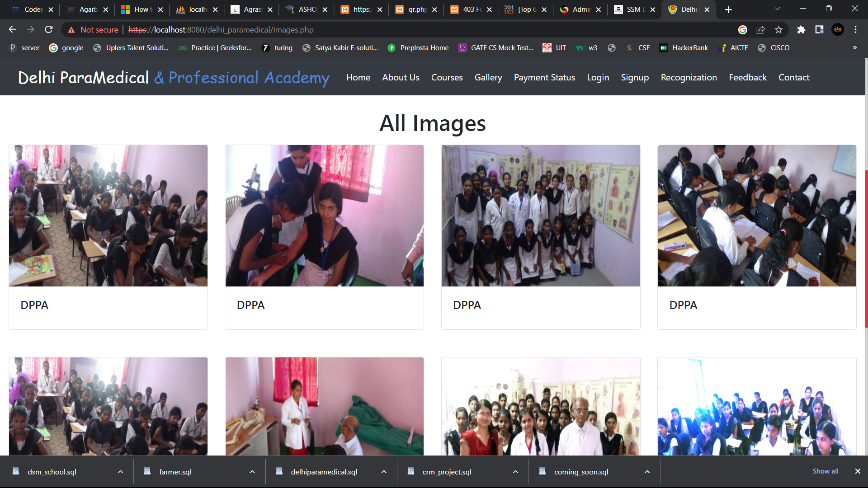This screenshot has width=868, height=488.
Task: Open the About Us page
Action: click(401, 77)
